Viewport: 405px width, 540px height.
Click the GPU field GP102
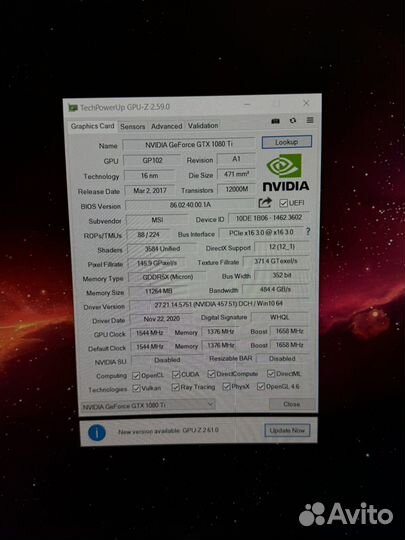click(152, 160)
